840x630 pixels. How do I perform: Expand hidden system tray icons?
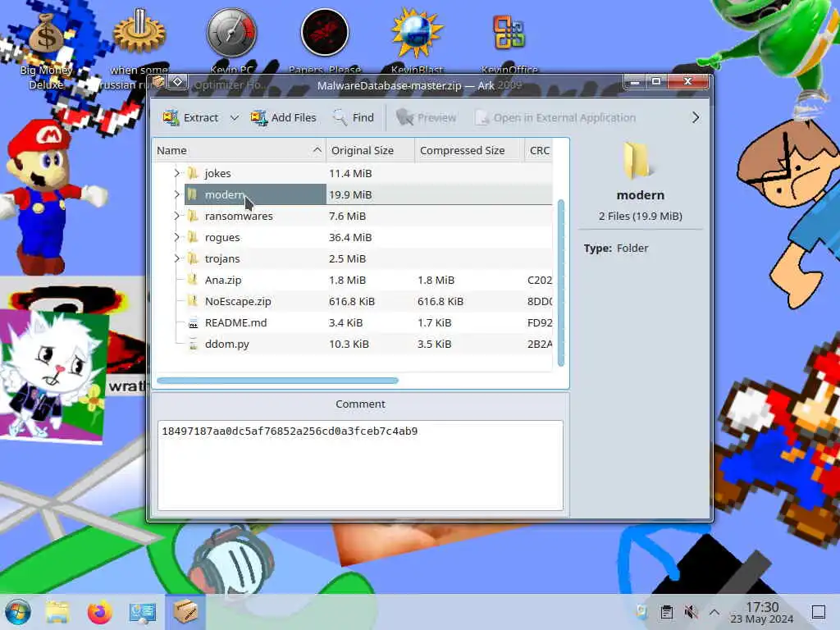714,612
